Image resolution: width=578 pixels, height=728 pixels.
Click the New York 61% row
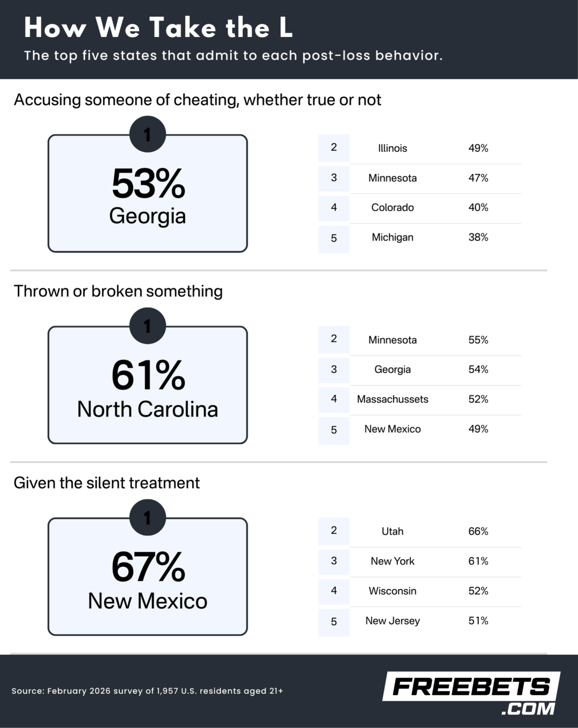[435, 561]
